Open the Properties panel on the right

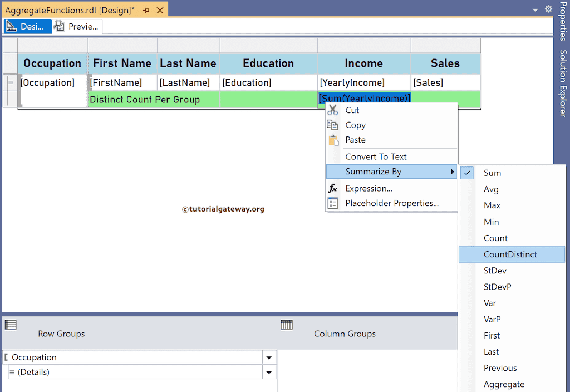pos(563,22)
